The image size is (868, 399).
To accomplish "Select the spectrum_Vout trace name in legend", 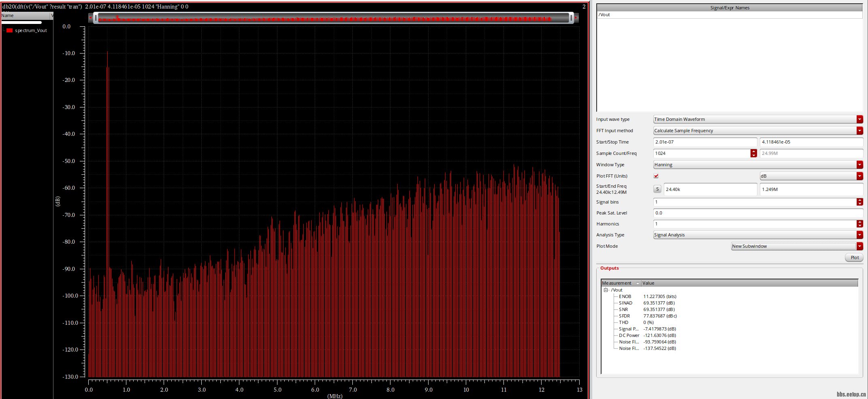I will [x=31, y=30].
